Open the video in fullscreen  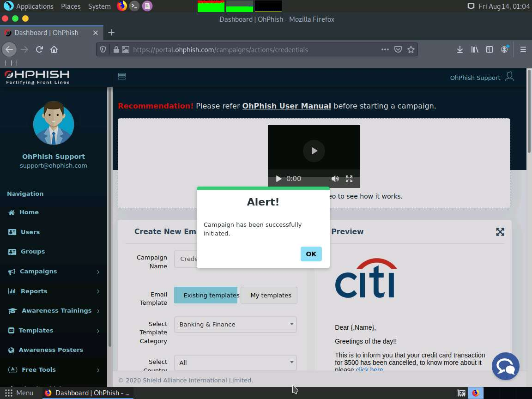point(349,179)
